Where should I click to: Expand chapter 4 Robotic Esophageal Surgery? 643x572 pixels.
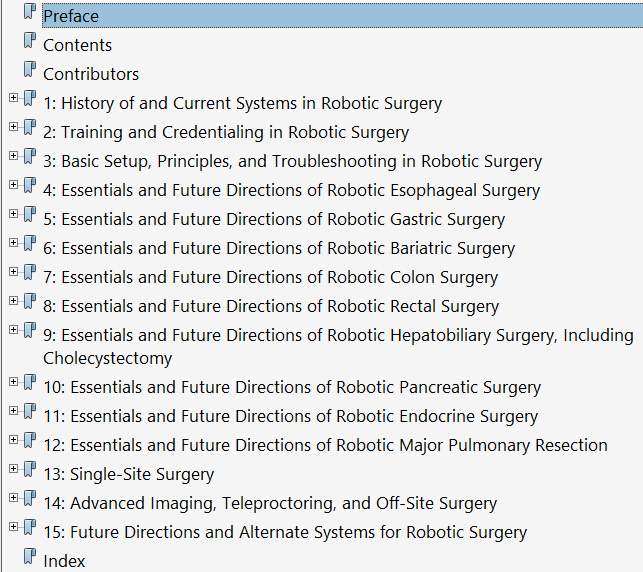[x=13, y=185]
